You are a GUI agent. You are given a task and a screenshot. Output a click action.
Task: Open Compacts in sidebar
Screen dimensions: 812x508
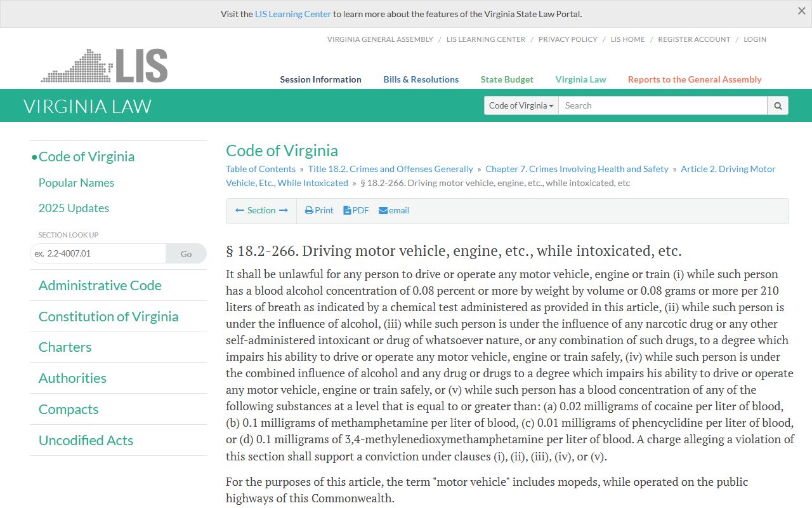pyautogui.click(x=69, y=410)
